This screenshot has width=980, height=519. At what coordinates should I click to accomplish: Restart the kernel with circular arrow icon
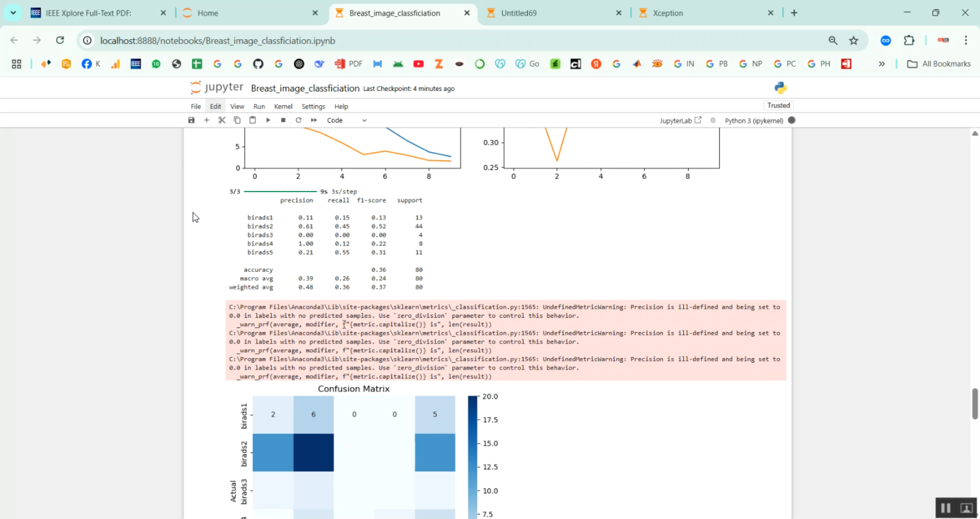[x=299, y=120]
